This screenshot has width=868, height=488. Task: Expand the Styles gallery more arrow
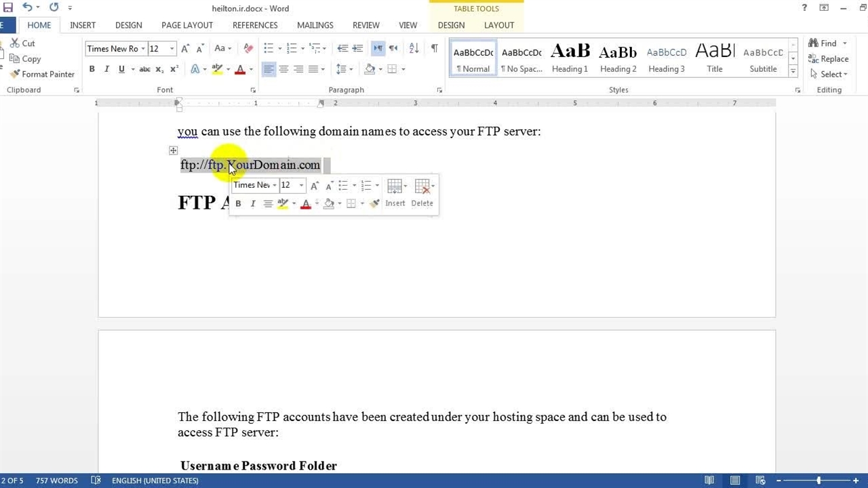tap(793, 71)
